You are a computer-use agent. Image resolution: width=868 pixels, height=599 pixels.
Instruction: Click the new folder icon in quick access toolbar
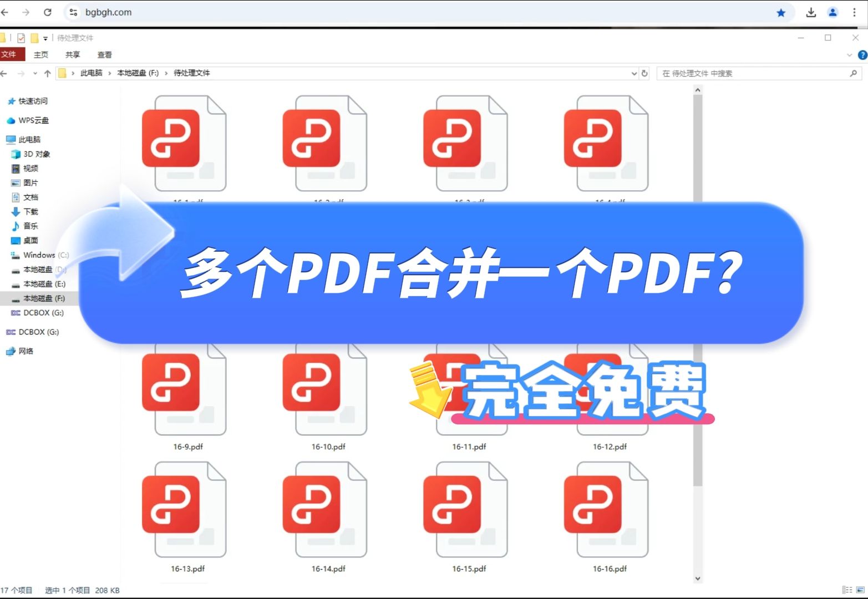[34, 38]
